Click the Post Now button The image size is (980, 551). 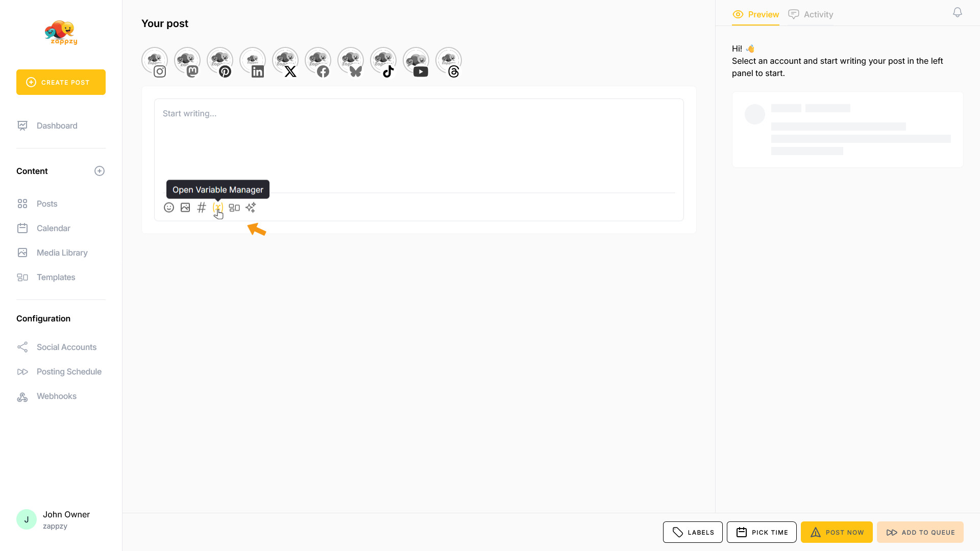click(x=837, y=532)
